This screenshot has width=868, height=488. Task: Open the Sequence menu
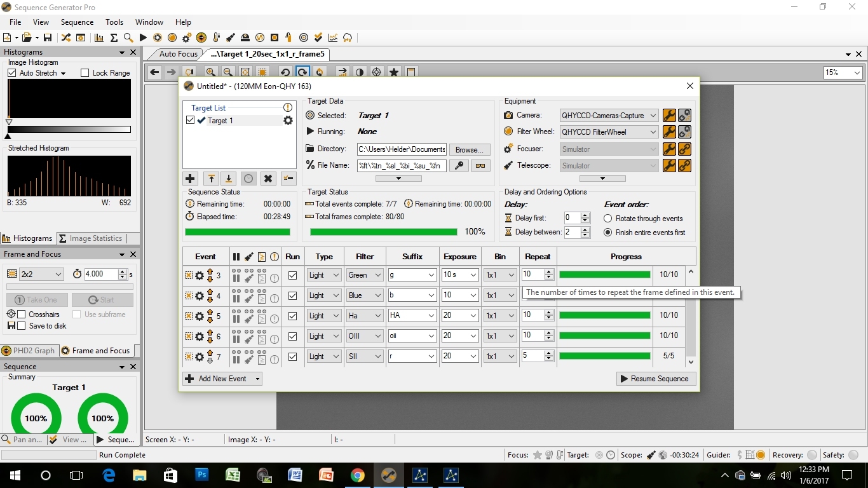[x=77, y=22]
